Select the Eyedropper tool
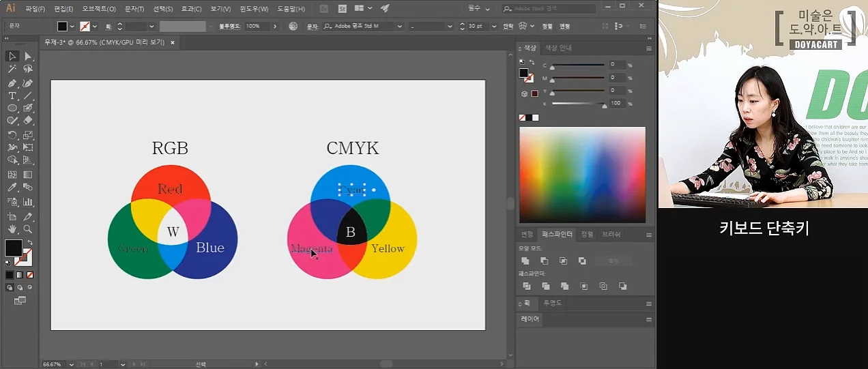868x369 pixels. click(12, 187)
